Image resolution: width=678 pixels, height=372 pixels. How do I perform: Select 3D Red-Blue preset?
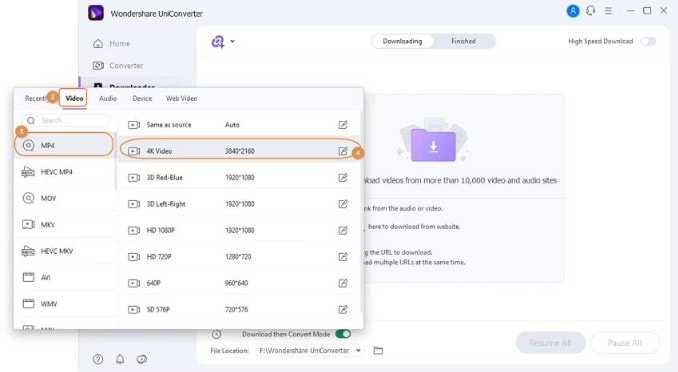(239, 177)
